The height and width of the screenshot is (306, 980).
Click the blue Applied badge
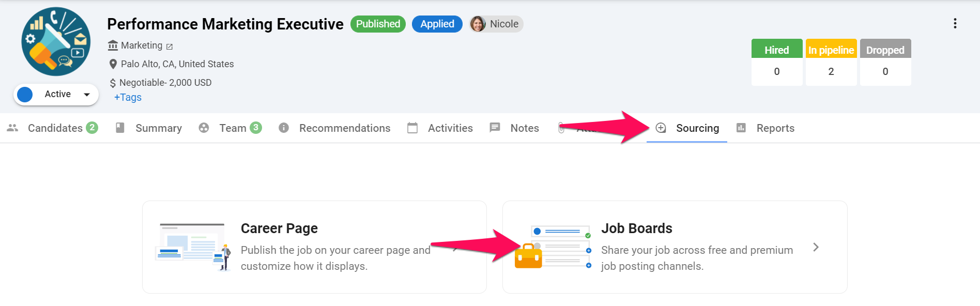point(437,24)
